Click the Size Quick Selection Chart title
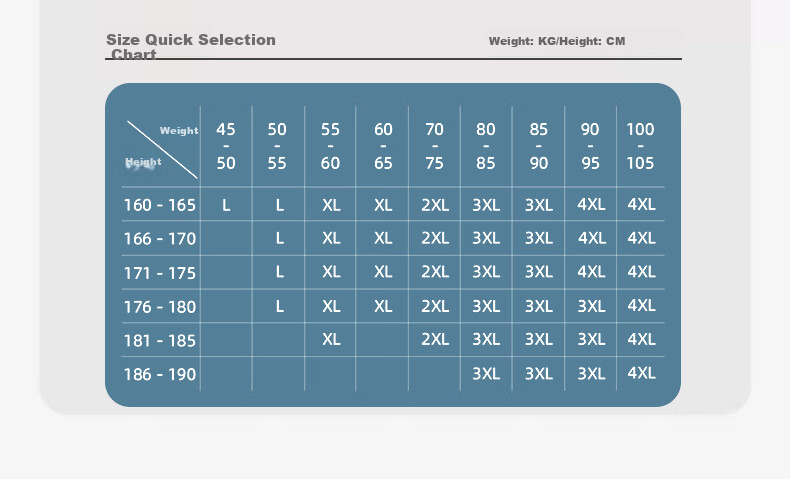The image size is (790, 479). [190, 46]
